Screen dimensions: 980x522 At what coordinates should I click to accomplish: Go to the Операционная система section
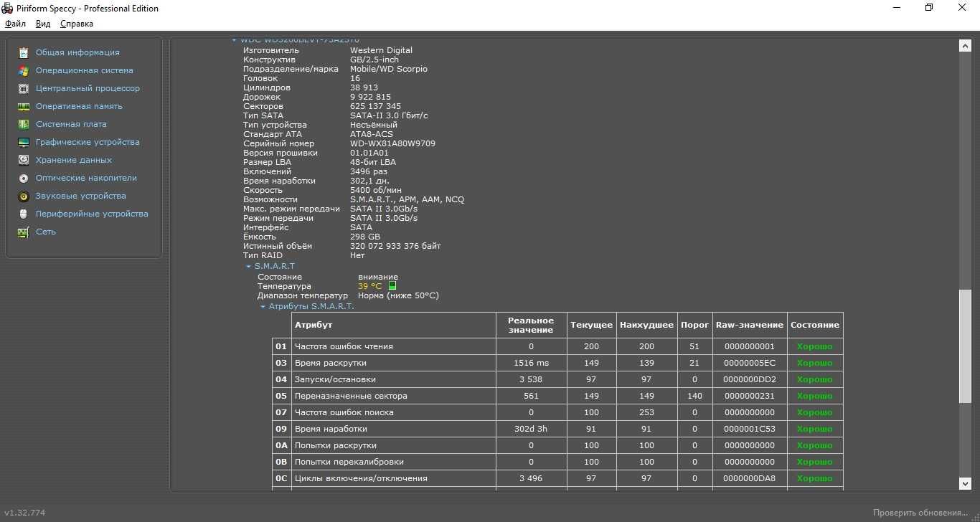point(85,70)
